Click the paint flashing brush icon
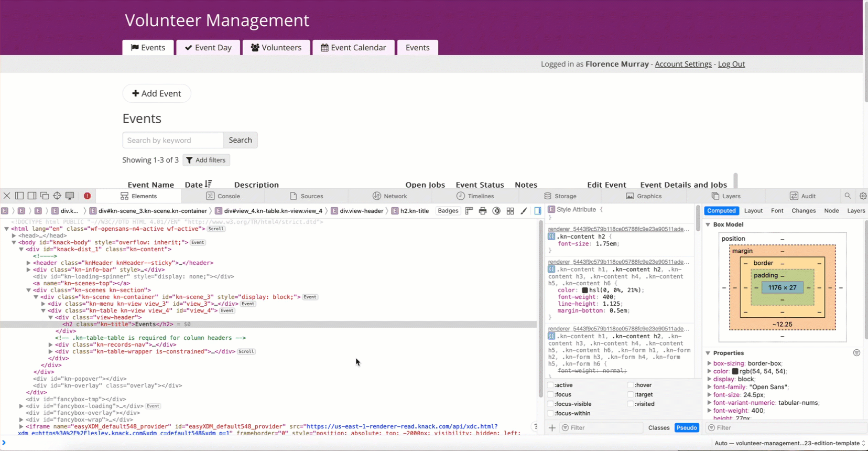The image size is (868, 451). click(524, 211)
